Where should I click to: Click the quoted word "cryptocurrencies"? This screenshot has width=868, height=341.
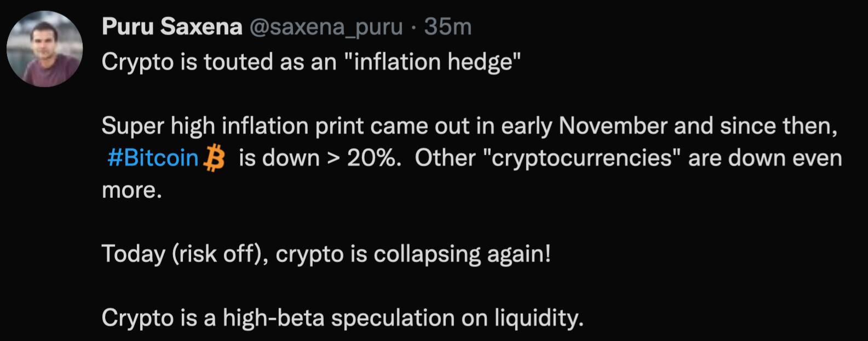582,158
